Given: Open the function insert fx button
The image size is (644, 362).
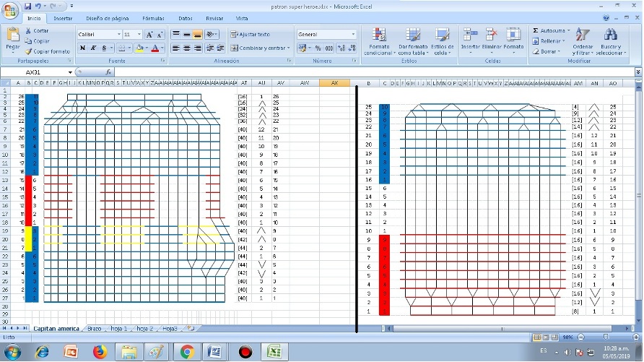Looking at the screenshot, I should pyautogui.click(x=108, y=72).
